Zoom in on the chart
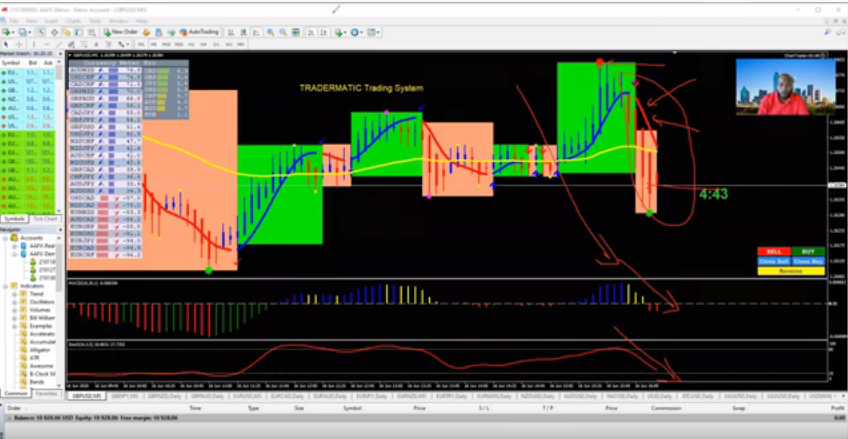This screenshot has height=439, width=848. 270,32
